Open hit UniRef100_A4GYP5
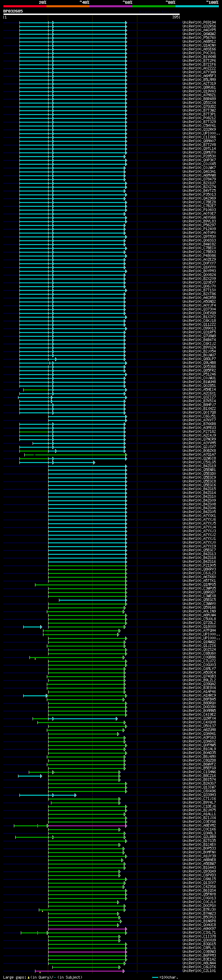The image size is (222, 980). point(199,30)
